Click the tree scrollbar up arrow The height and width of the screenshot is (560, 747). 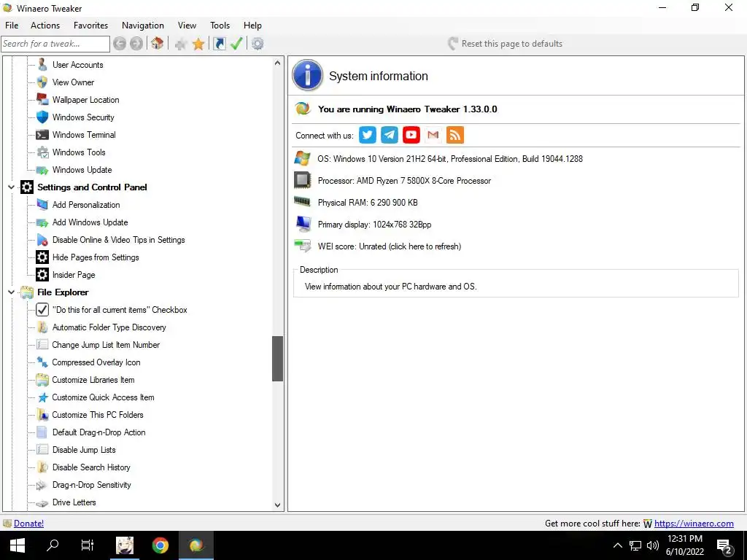[x=278, y=63]
